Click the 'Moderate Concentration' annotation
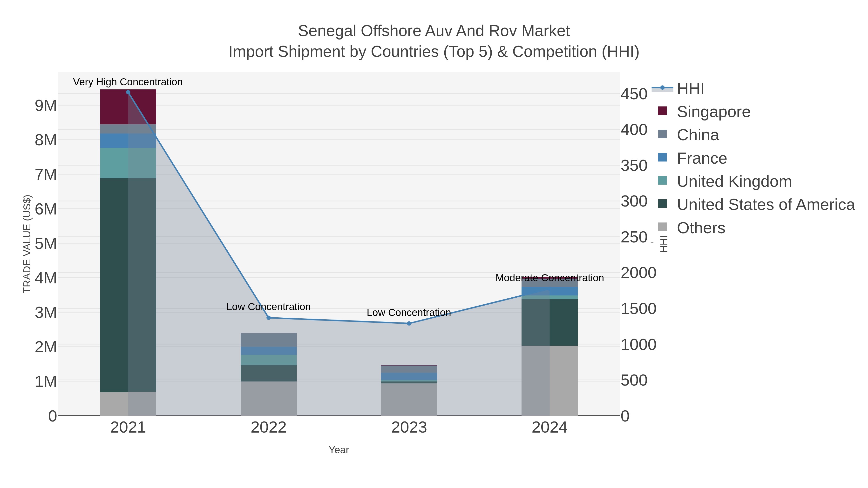 point(549,278)
